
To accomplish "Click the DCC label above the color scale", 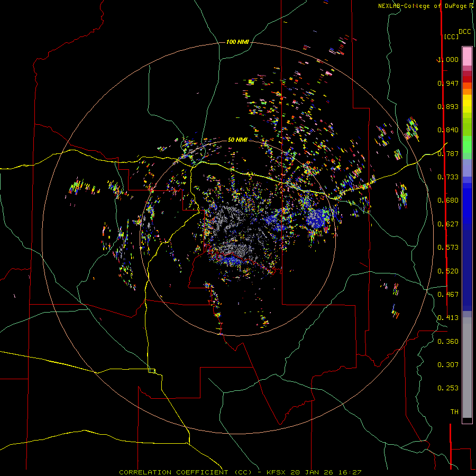I will pos(464,32).
